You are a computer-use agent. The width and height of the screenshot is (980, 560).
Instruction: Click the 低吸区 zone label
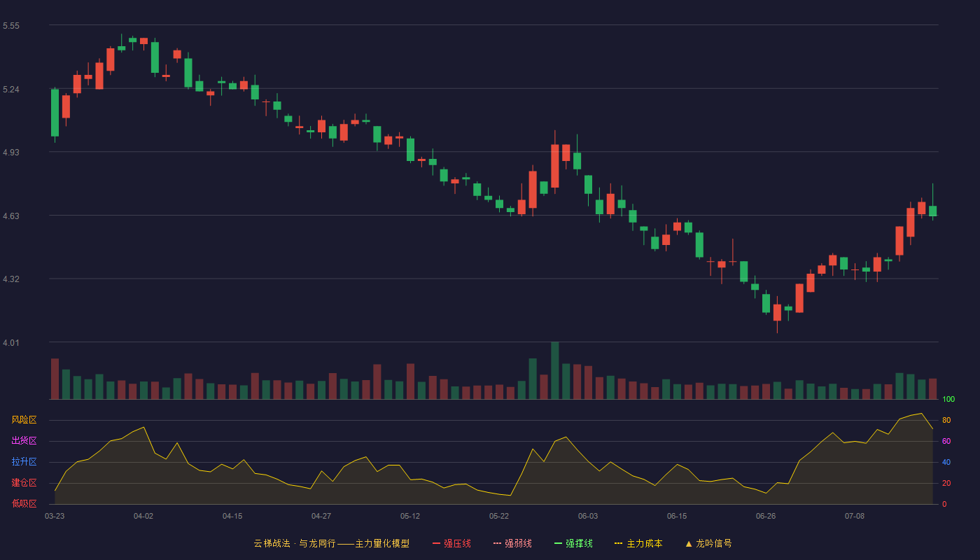[x=24, y=503]
